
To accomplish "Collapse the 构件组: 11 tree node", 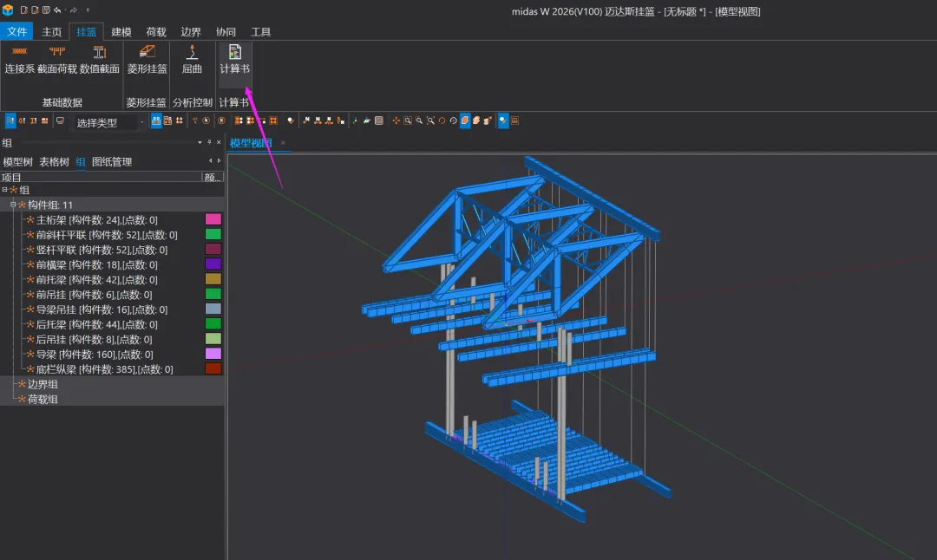I will click(x=13, y=205).
